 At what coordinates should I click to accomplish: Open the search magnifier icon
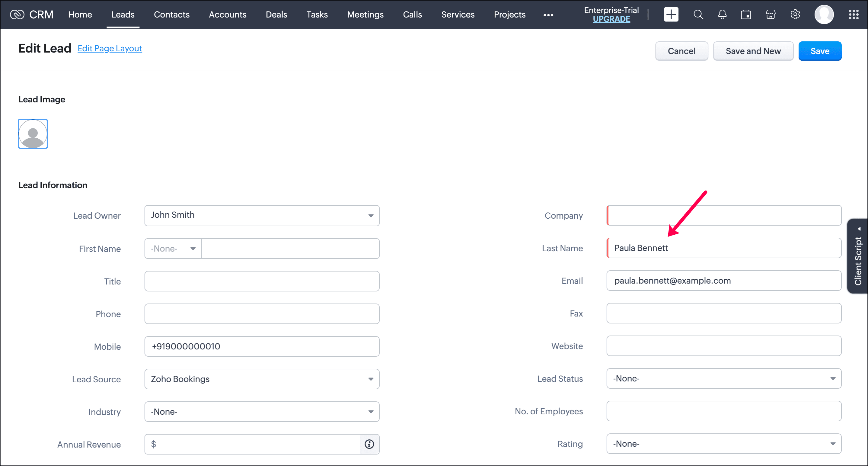(x=698, y=14)
